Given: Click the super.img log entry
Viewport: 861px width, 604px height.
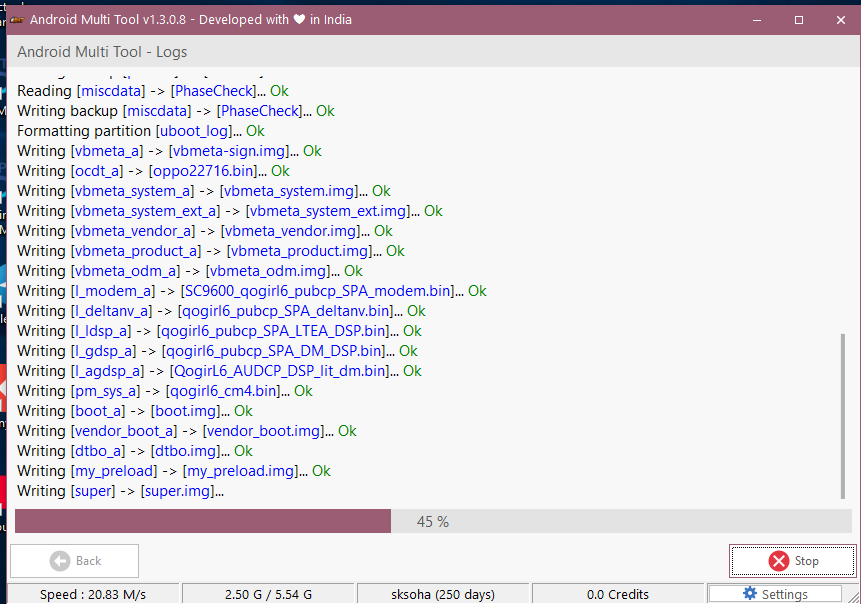Looking at the screenshot, I should click(178, 491).
